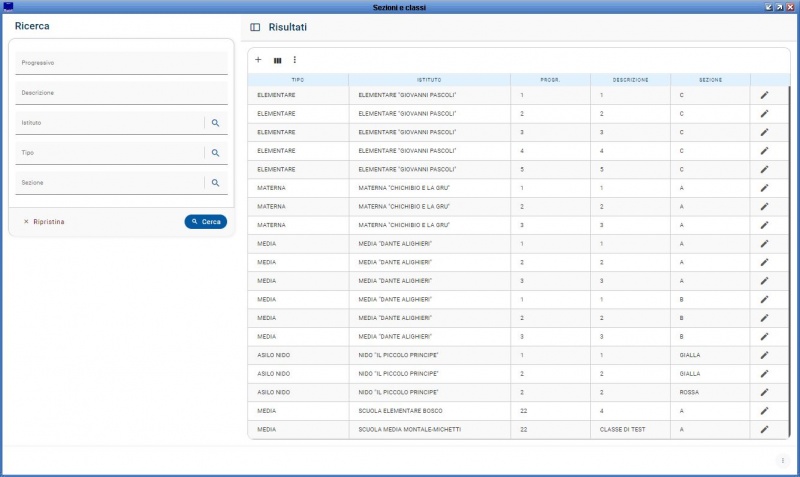Sort by the TIPO column header
Screen dimensions: 800x477
(298, 79)
